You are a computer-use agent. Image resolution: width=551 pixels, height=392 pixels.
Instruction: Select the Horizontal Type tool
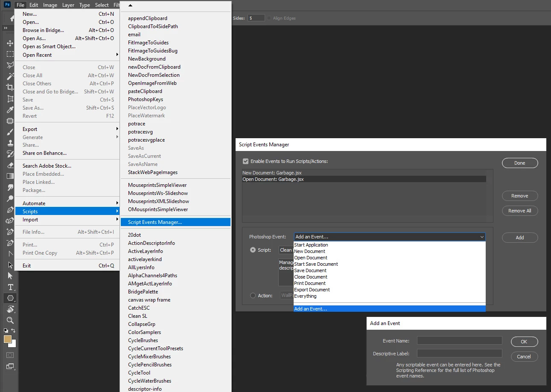pos(10,287)
